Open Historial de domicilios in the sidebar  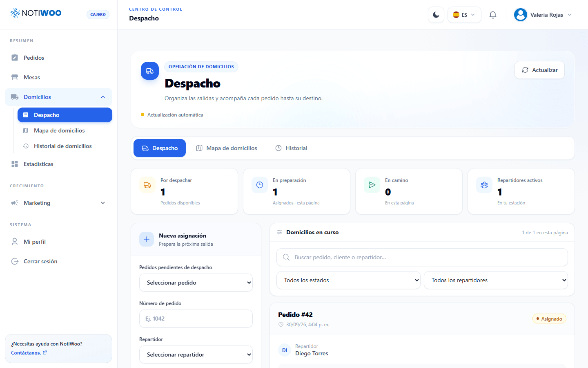click(x=65, y=146)
